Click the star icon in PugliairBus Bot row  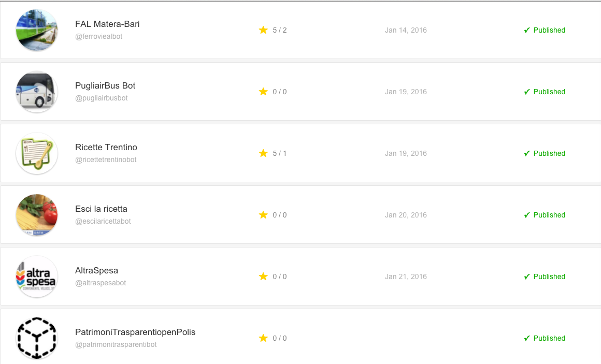click(263, 92)
